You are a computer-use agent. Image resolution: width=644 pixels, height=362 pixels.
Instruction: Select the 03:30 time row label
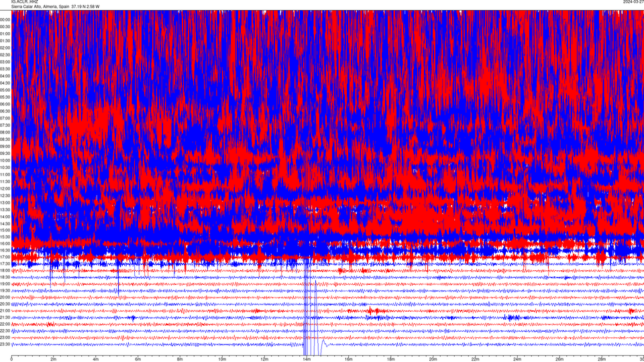coord(5,69)
